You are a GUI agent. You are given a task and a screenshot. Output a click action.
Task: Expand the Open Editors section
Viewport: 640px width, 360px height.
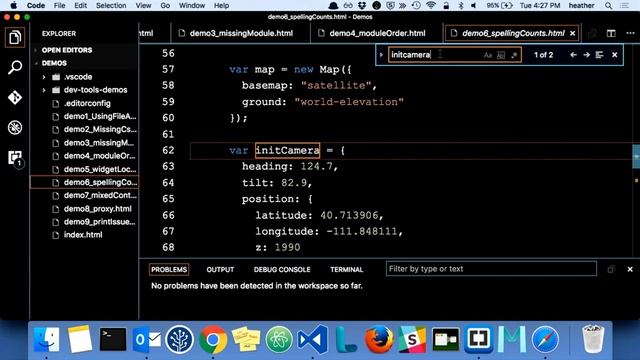(x=67, y=50)
